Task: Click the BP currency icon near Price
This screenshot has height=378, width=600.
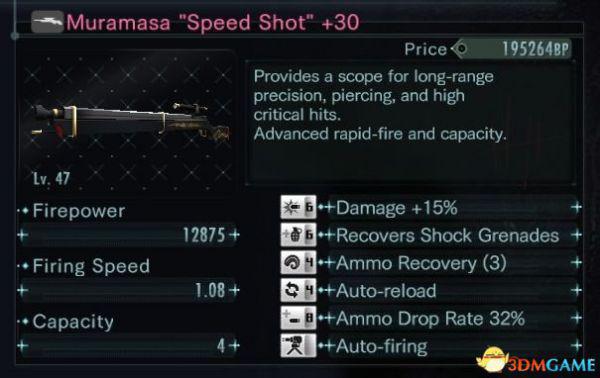Action: coord(461,49)
